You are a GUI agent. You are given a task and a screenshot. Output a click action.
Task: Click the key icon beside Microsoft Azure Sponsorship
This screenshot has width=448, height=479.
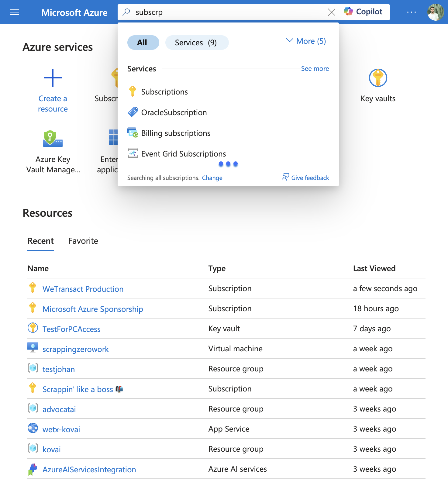(x=33, y=308)
